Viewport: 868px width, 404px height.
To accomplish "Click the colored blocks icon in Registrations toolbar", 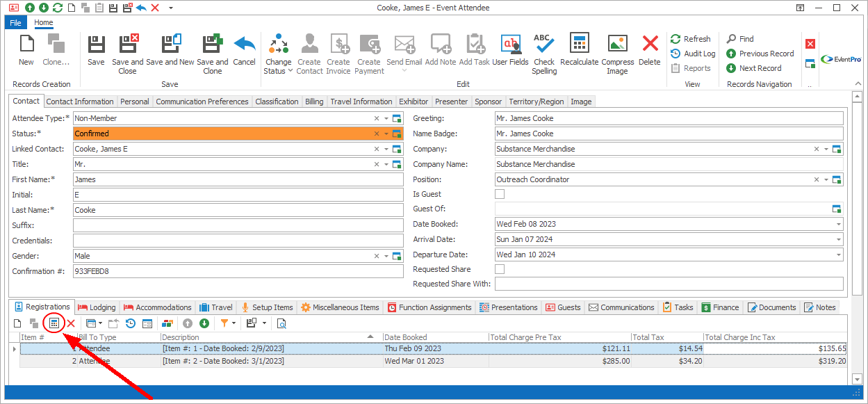I will point(167,323).
